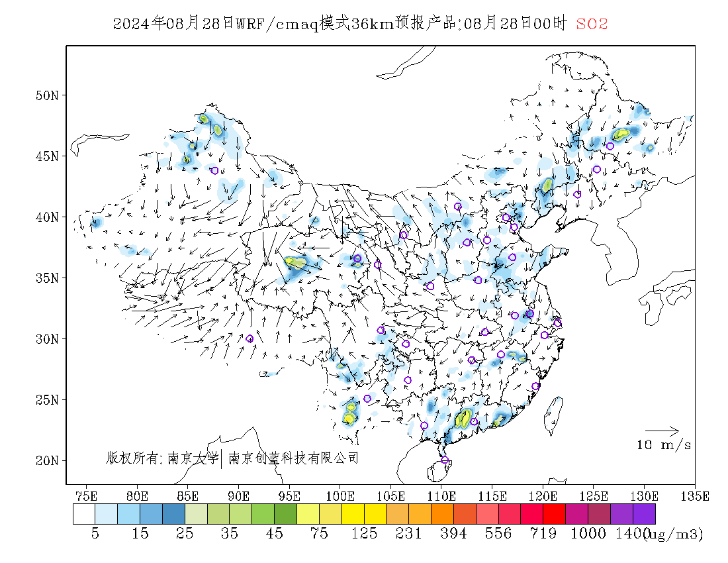This screenshot has width=728, height=563.
Task: Click the legend value 719
Action: [x=543, y=533]
